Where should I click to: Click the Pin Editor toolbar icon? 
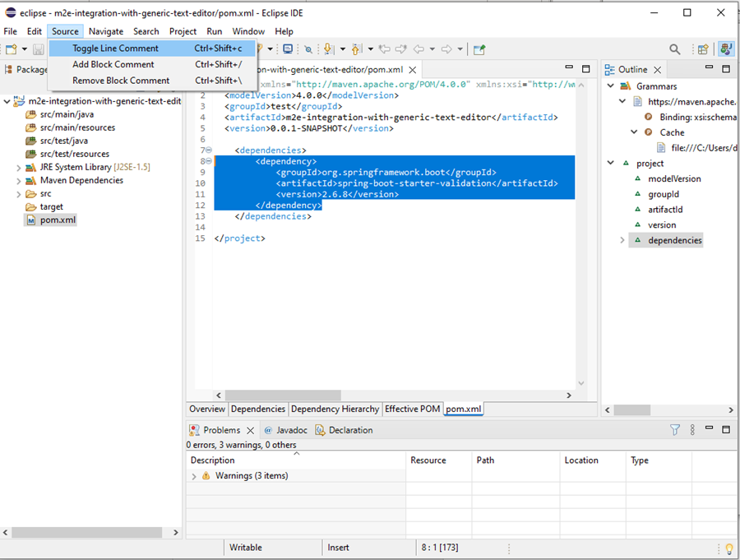point(479,49)
